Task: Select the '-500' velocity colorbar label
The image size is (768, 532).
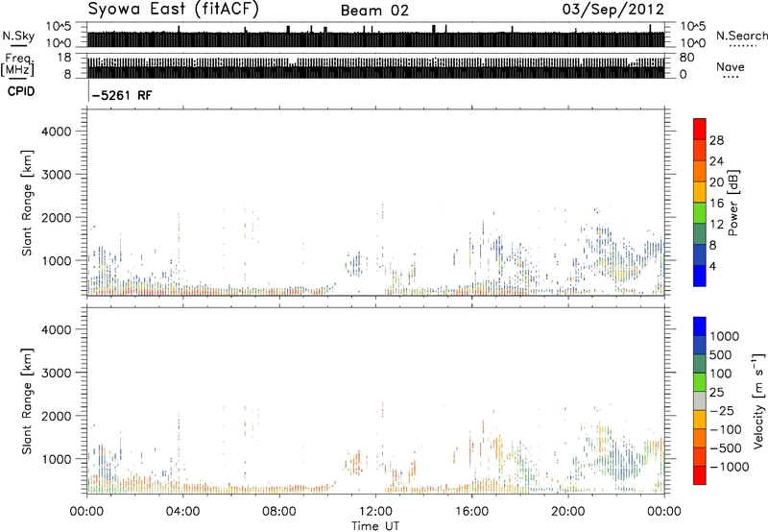Action: pyautogui.click(x=726, y=448)
